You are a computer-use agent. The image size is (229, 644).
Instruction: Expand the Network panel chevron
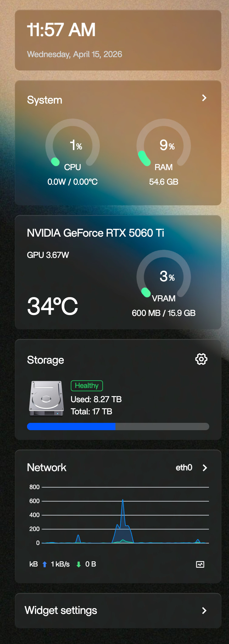[205, 468]
